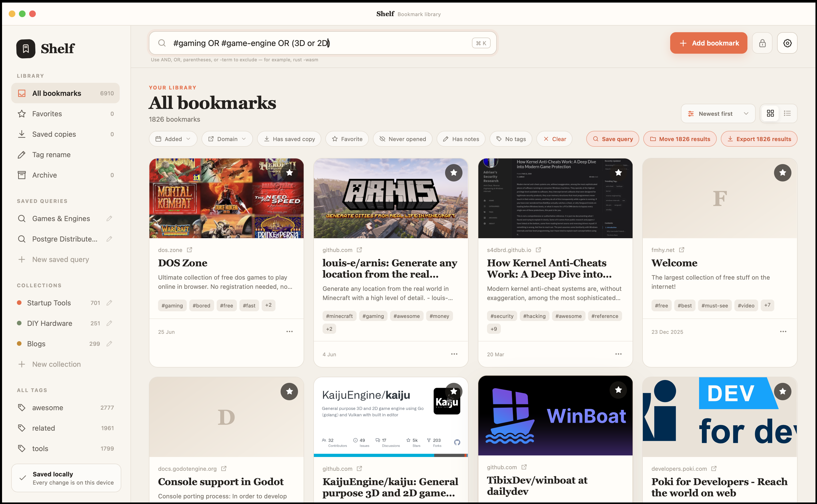
Task: Open the Newest first sort dropdown
Action: [718, 114]
